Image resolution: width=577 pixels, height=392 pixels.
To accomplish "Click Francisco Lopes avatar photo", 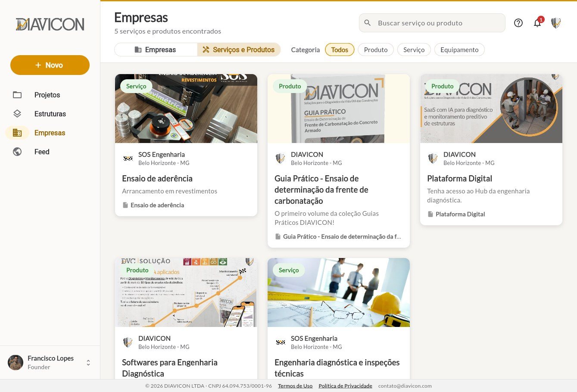I will tap(16, 362).
